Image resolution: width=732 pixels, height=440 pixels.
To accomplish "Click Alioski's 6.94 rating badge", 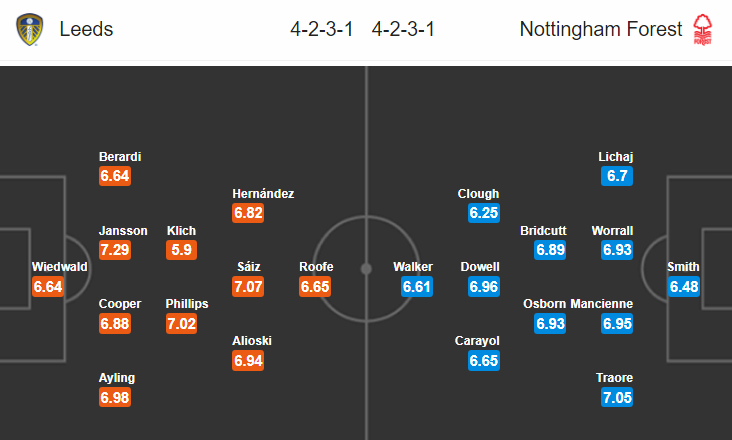I will point(248,361).
